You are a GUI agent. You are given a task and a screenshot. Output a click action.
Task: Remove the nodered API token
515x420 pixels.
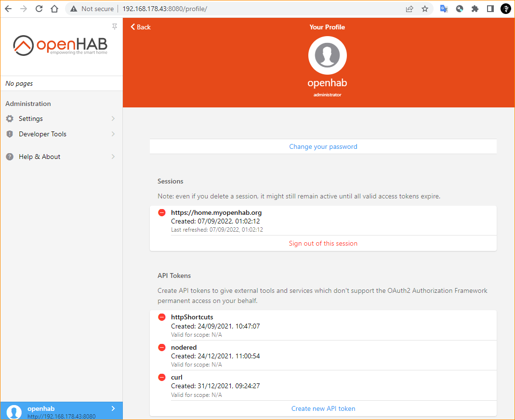coord(162,347)
